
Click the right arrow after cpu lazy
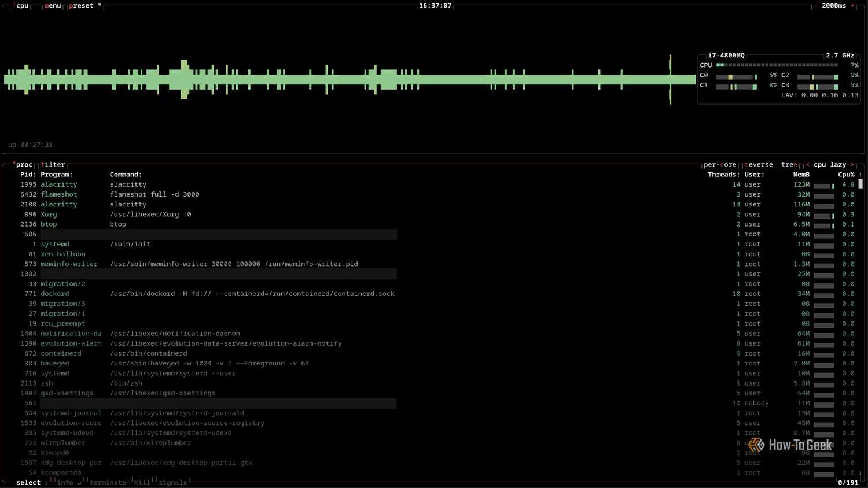click(x=852, y=165)
